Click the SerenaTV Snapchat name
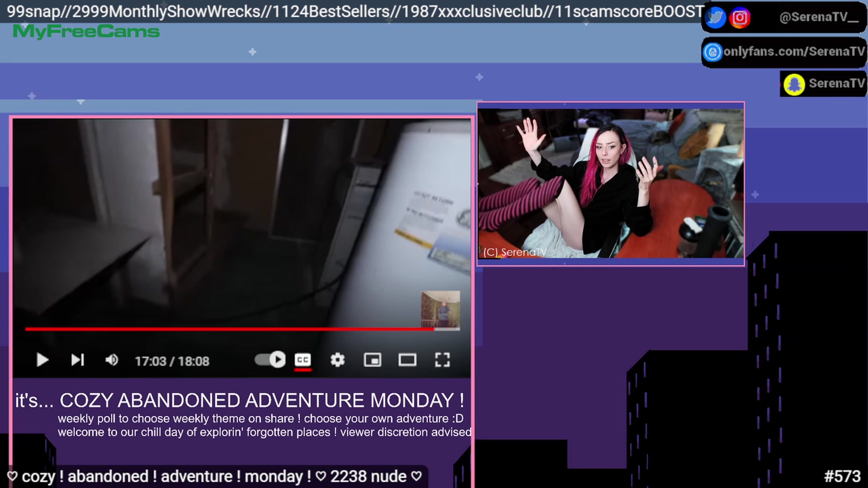This screenshot has width=868, height=488. pos(836,84)
